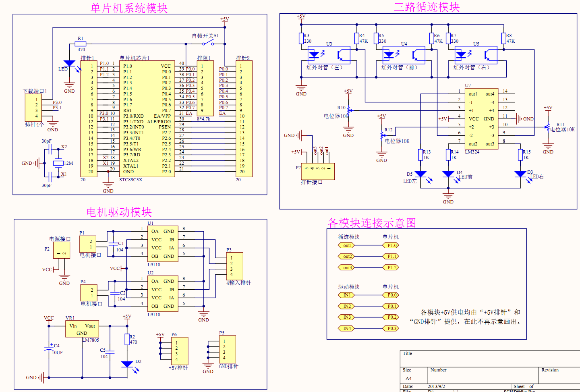Screen dimensions: 580x392
Task: Click resistor R13 1K symbol
Action: click(x=420, y=155)
